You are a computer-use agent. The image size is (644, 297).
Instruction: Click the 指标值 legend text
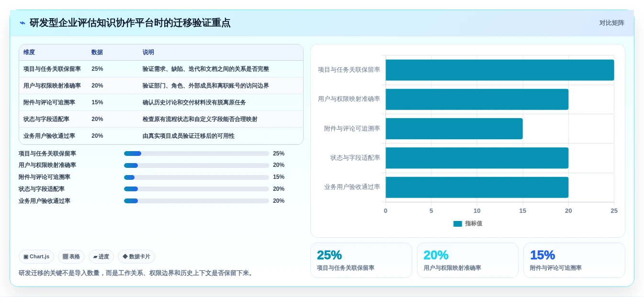474,224
